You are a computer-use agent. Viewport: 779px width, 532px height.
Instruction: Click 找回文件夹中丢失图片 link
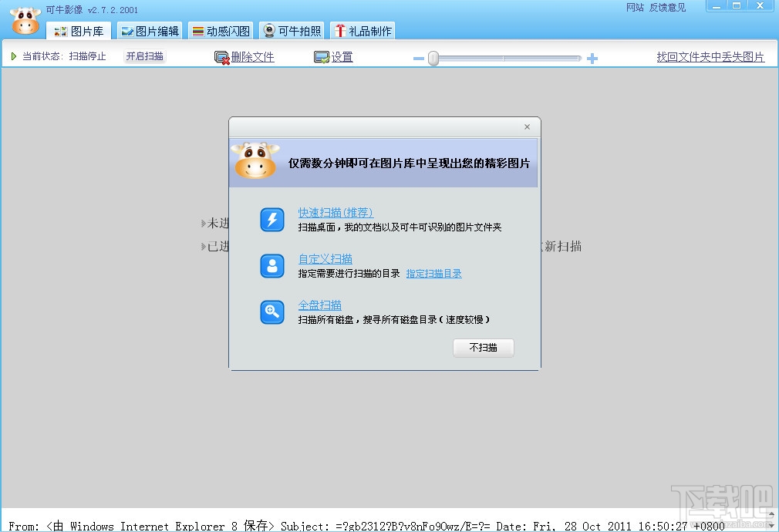click(x=709, y=56)
